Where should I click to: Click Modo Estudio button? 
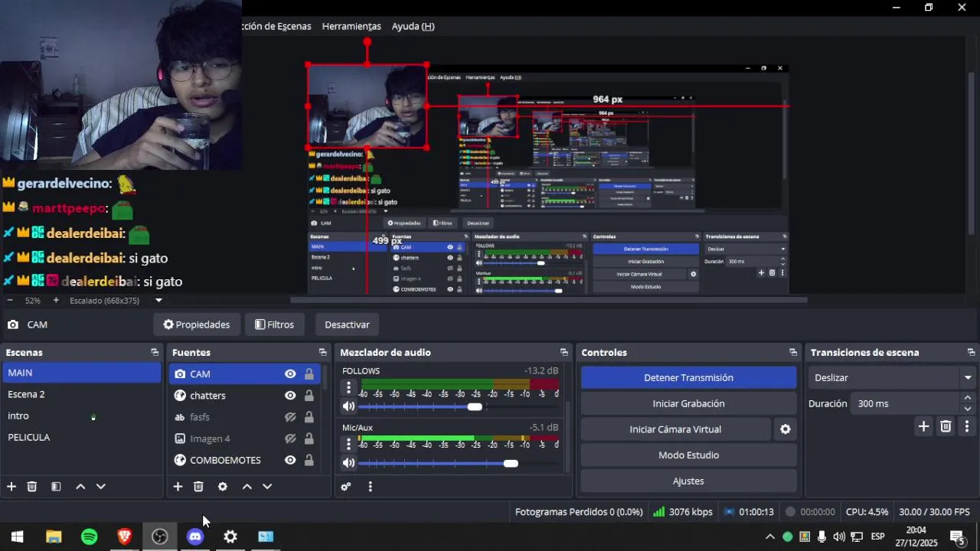click(688, 455)
